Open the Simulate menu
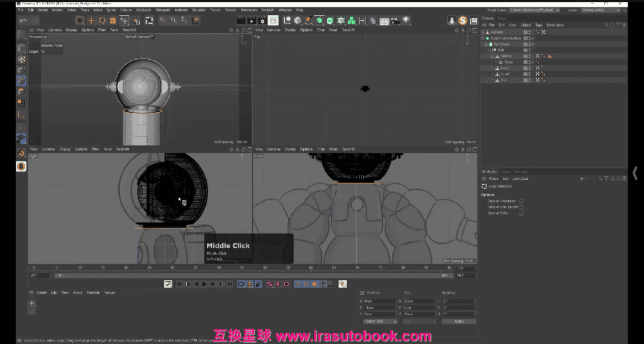This screenshot has height=344, width=644. (199, 10)
